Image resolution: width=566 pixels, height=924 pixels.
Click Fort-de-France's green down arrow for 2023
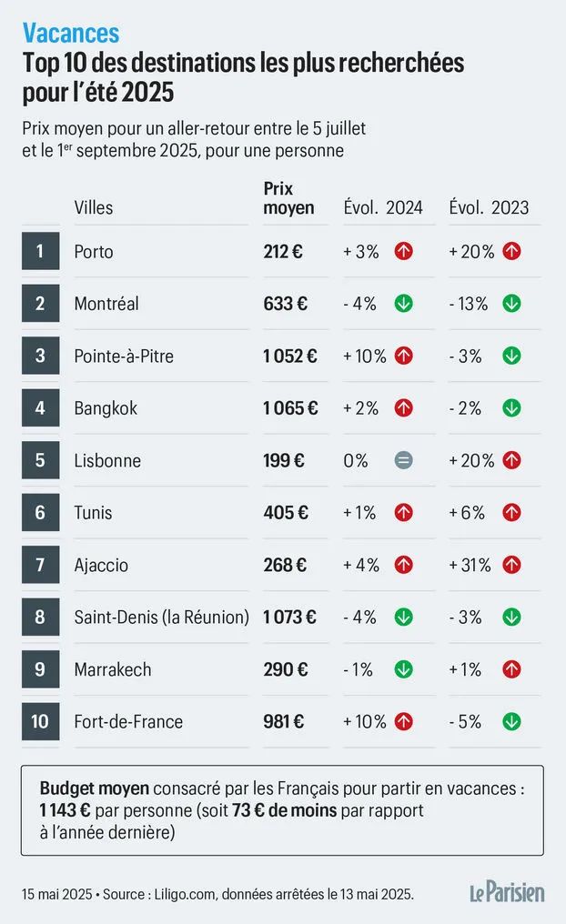coord(511,721)
